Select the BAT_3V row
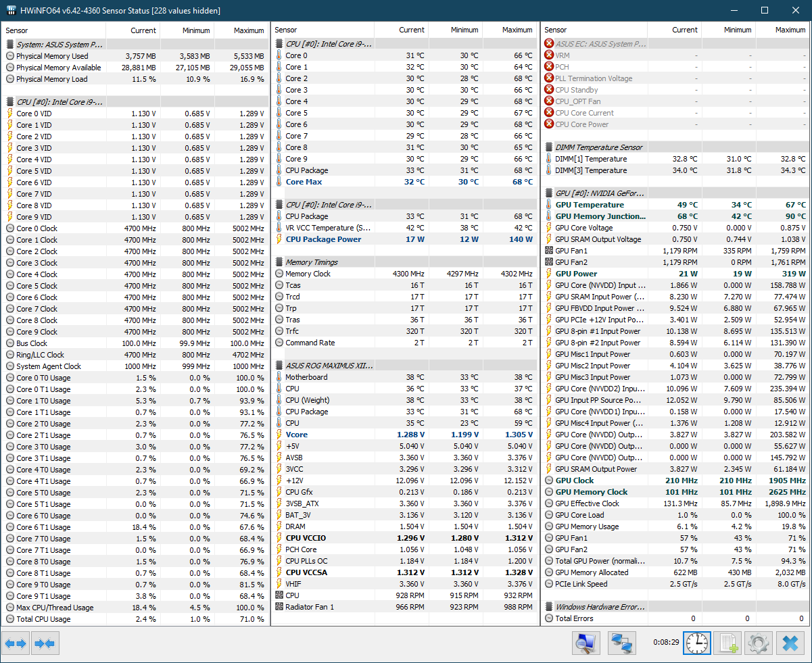 405,515
